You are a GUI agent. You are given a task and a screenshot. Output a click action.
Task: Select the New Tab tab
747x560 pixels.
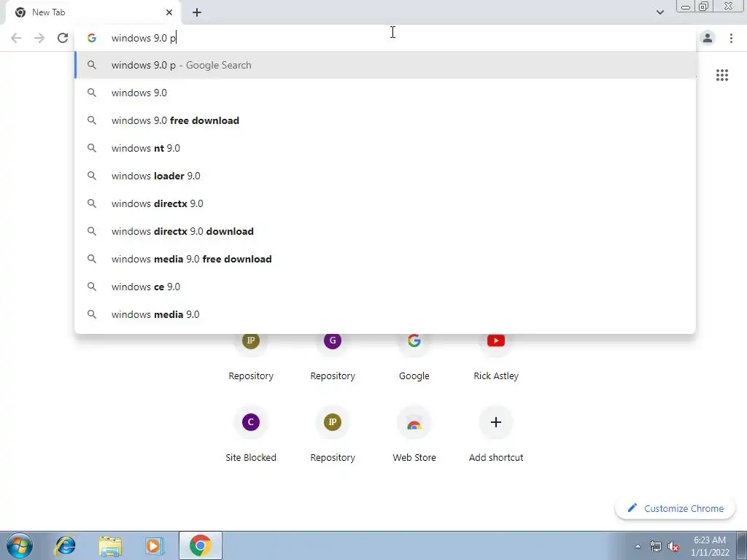(94, 12)
